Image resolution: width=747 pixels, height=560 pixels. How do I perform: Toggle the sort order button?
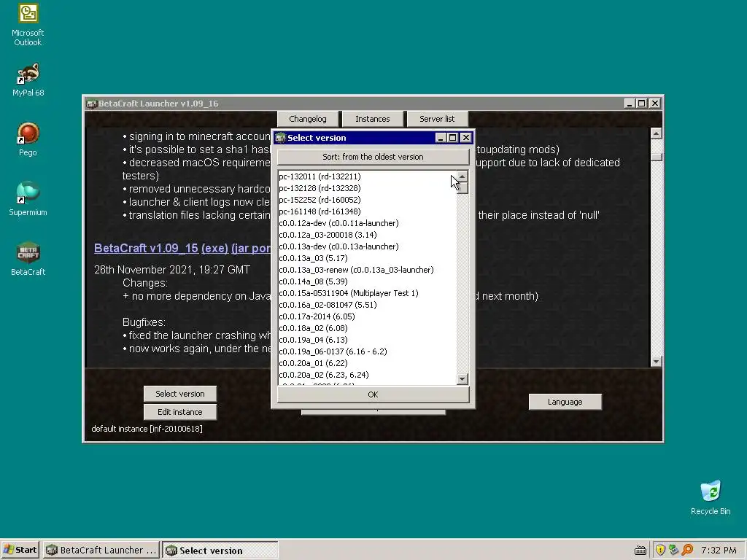pyautogui.click(x=373, y=157)
